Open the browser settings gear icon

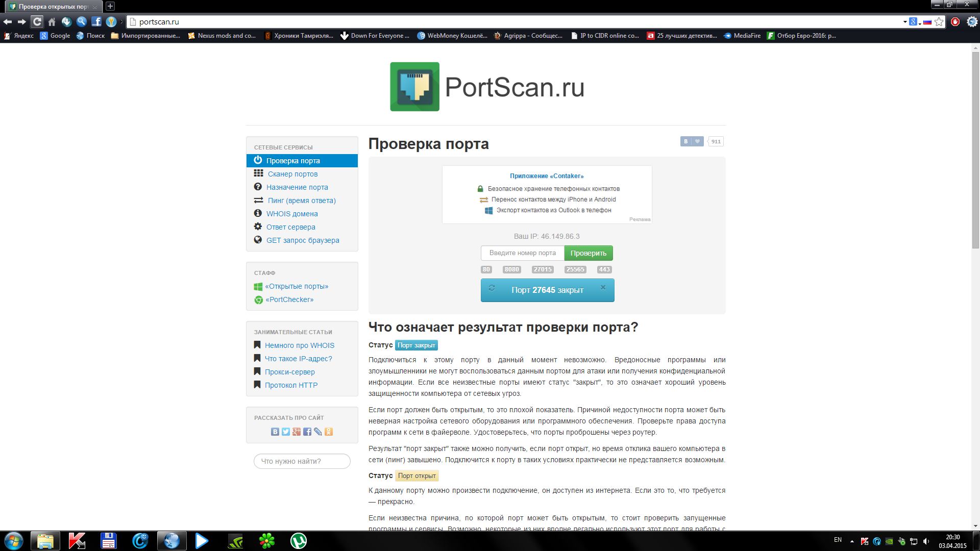click(x=972, y=21)
